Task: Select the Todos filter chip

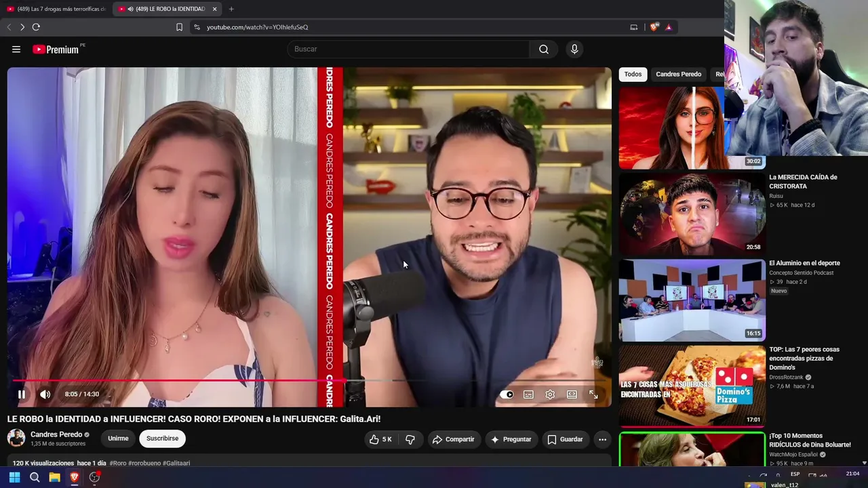Action: point(633,74)
